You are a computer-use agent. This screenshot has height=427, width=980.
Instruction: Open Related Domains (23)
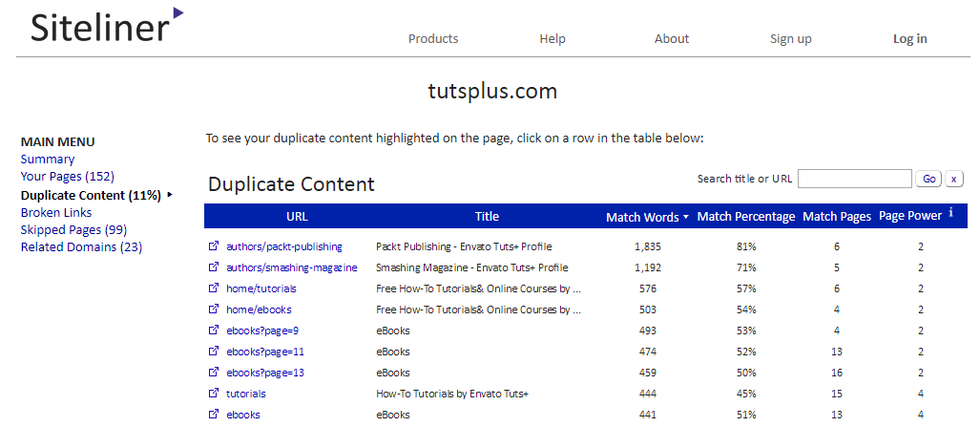coord(81,246)
